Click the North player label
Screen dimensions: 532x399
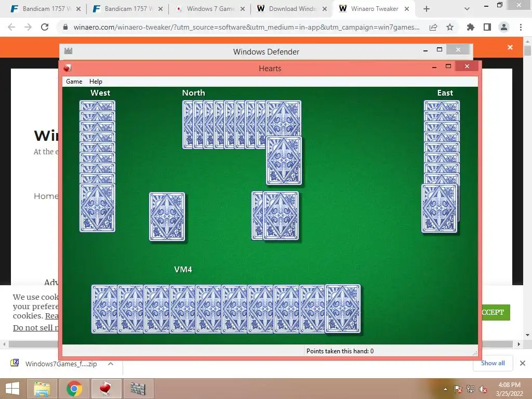[193, 92]
